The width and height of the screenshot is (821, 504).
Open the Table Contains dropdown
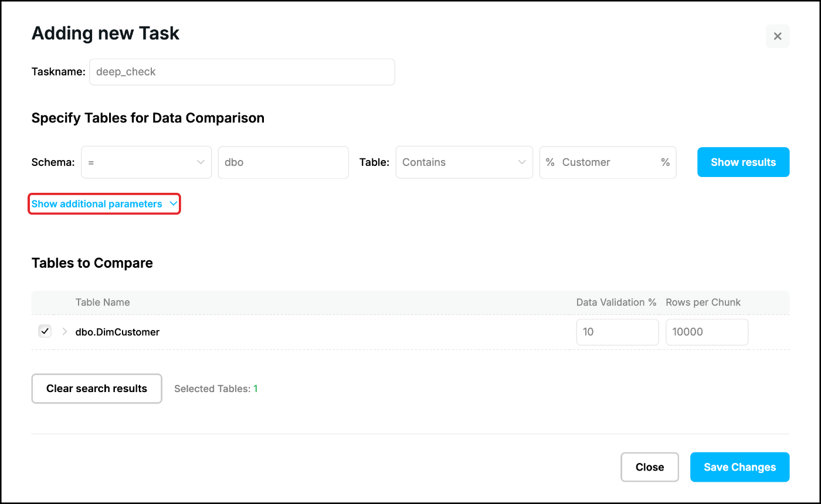click(x=464, y=162)
